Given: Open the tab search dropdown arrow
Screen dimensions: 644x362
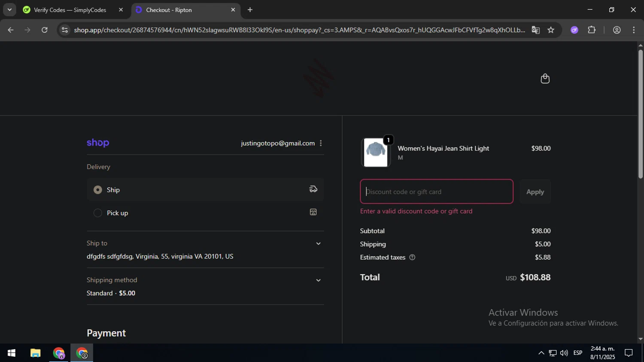Looking at the screenshot, I should click(9, 10).
